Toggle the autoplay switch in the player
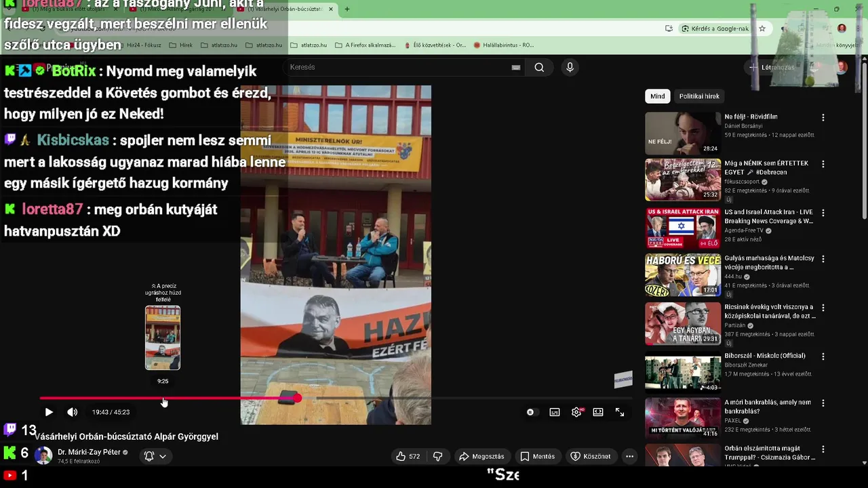 point(530,412)
